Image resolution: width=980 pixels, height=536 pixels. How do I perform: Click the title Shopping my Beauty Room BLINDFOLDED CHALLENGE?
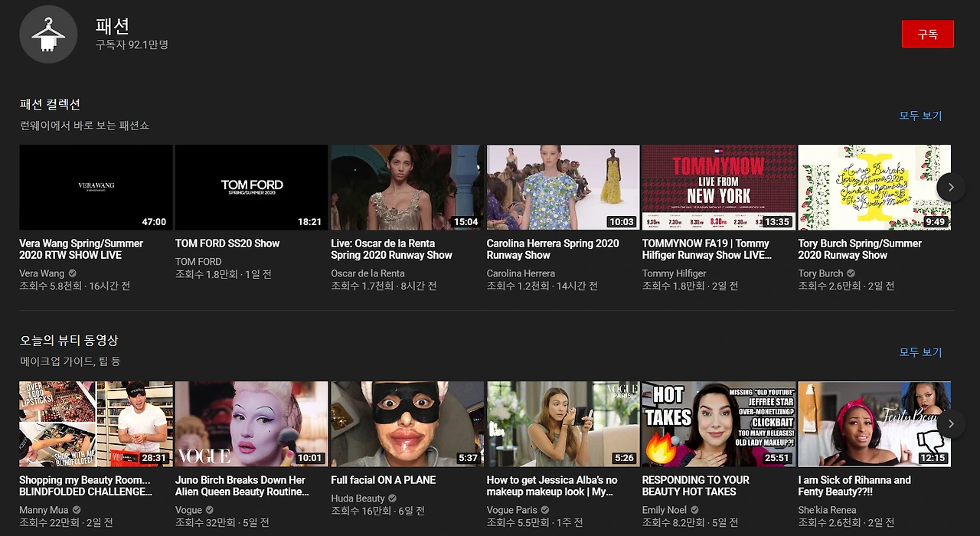tap(86, 486)
